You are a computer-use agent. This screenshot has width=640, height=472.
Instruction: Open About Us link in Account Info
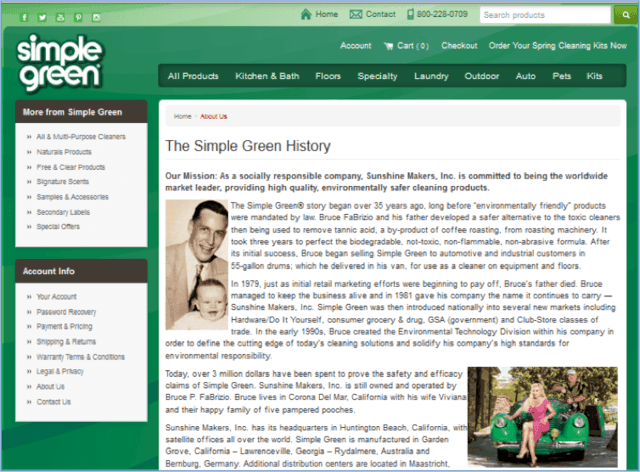pos(51,387)
